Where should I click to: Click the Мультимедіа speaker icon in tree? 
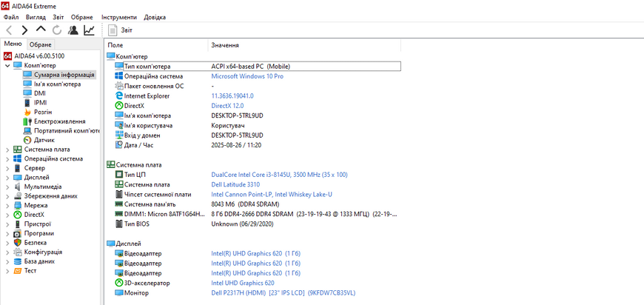[17, 187]
